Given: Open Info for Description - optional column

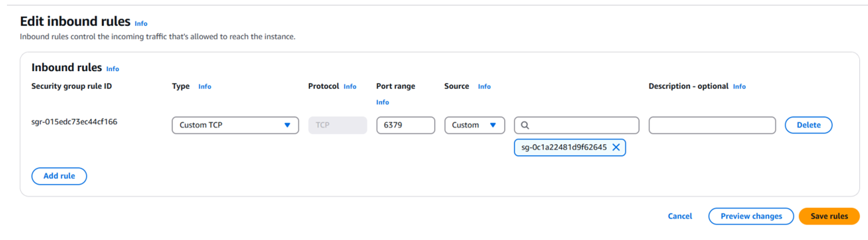Looking at the screenshot, I should click(740, 87).
